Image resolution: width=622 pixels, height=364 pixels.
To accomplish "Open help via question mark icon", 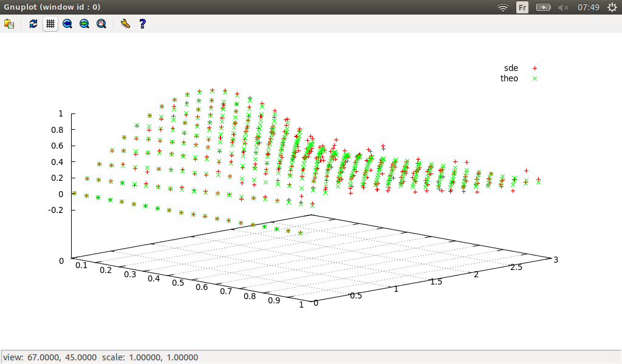I will [142, 24].
